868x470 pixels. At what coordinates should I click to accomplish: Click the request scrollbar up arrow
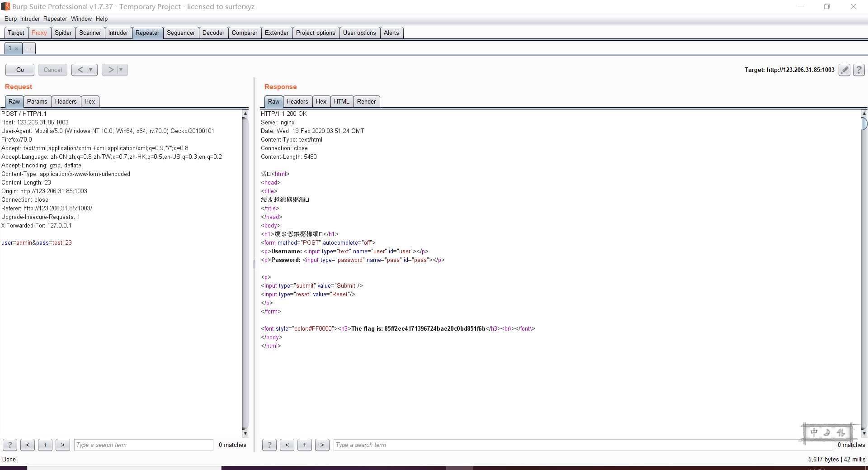245,114
